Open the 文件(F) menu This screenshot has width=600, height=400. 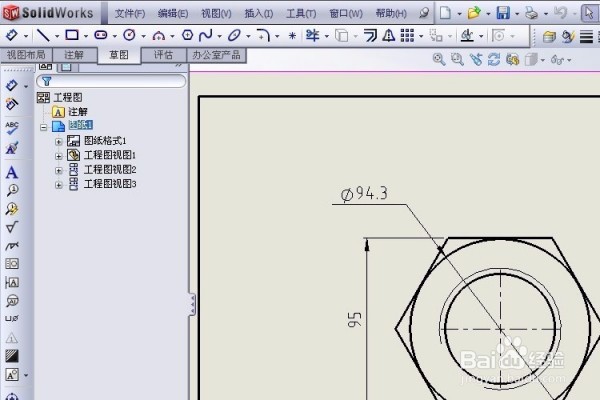tap(130, 13)
